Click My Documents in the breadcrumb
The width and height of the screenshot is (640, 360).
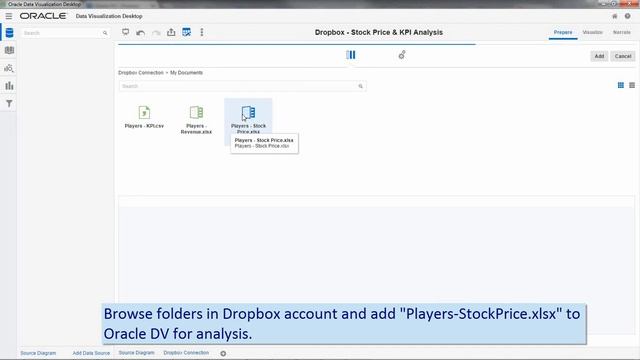click(x=186, y=73)
